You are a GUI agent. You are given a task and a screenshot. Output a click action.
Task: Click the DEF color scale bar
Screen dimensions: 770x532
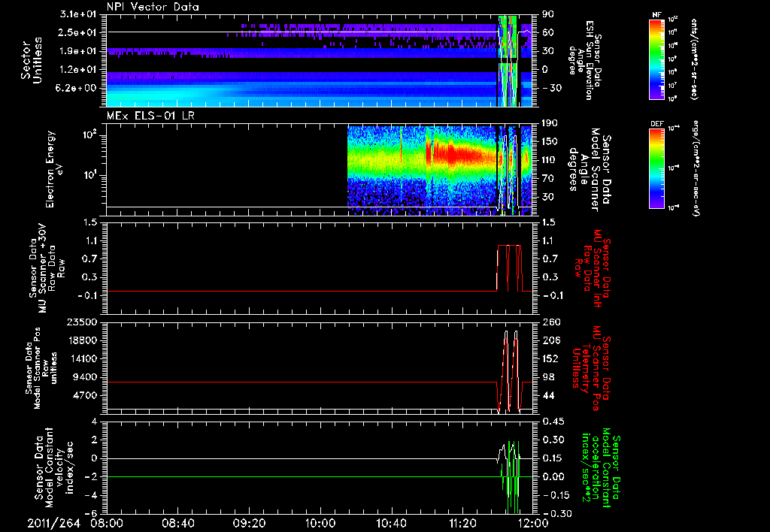[655, 168]
